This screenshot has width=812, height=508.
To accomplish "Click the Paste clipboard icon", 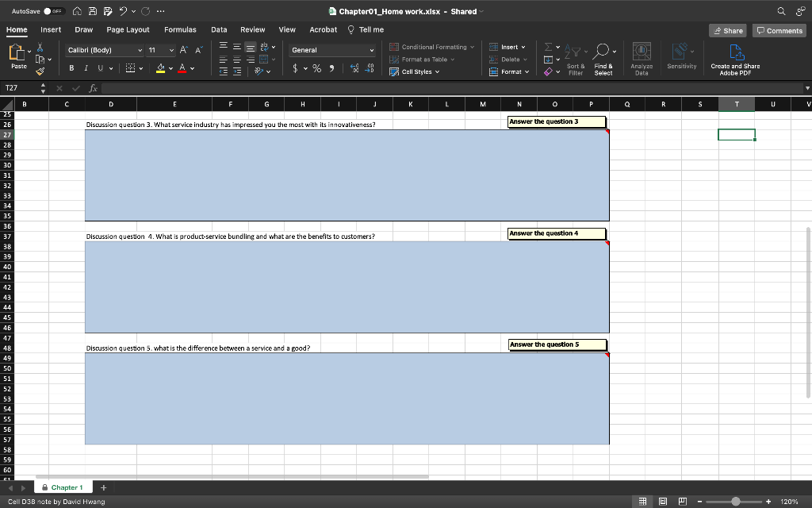I will tap(16, 52).
